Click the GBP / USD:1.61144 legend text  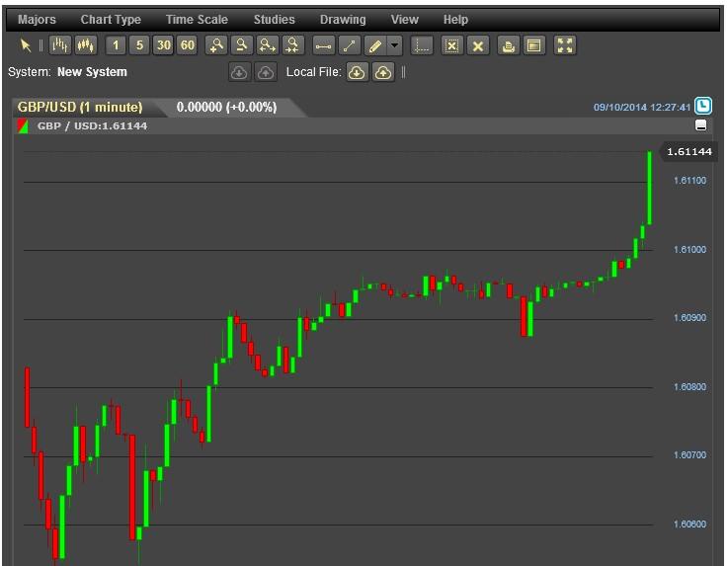click(x=92, y=125)
